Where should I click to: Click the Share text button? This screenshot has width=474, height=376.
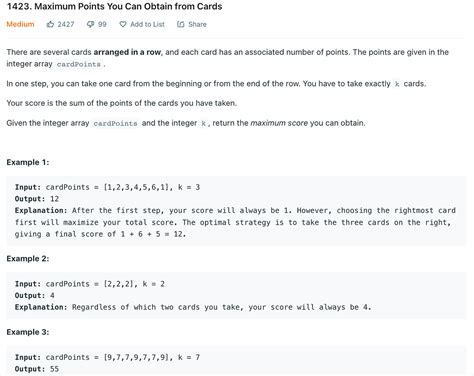click(197, 24)
